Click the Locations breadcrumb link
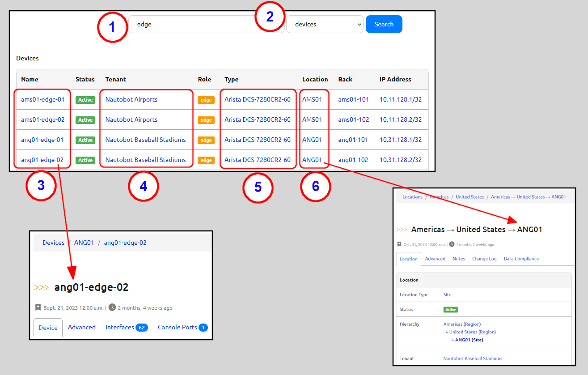Image resolution: width=588 pixels, height=375 pixels. 412,196
